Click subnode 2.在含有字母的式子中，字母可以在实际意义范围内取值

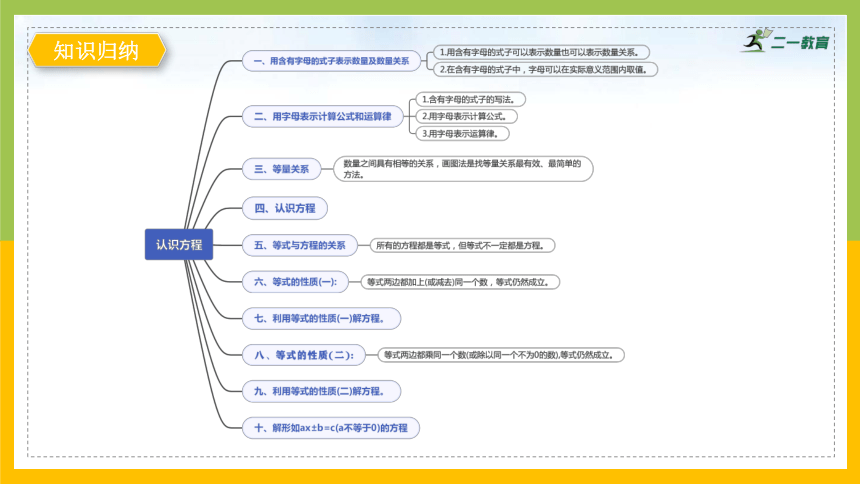(x=545, y=70)
